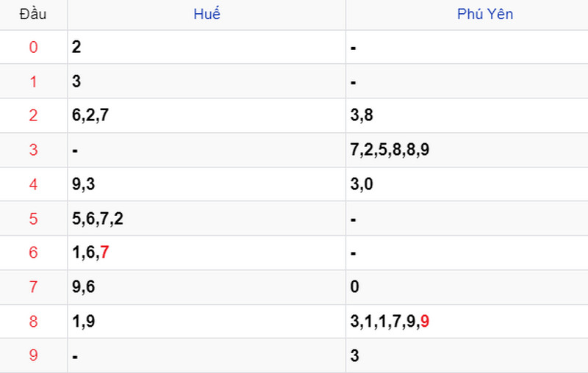The image size is (588, 373).
Task: Click Huế cell showing 9,6
Action: click(207, 287)
